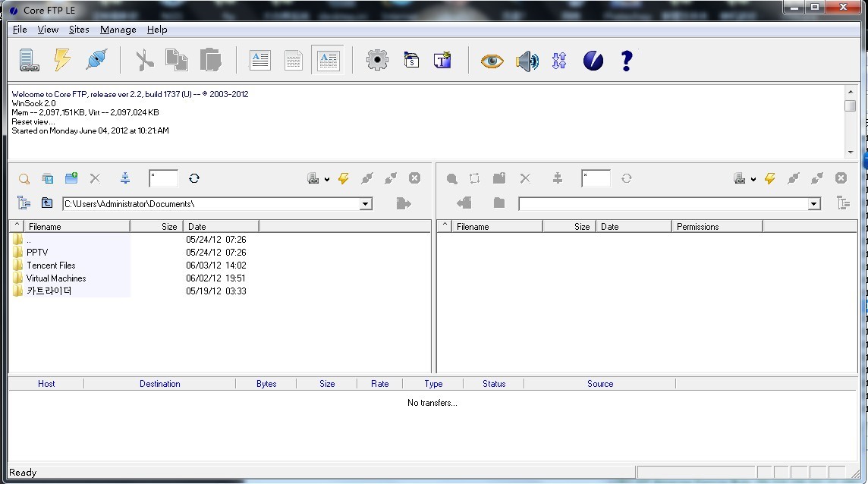This screenshot has width=868, height=484.
Task: Expand the local path dropdown
Action: point(366,203)
